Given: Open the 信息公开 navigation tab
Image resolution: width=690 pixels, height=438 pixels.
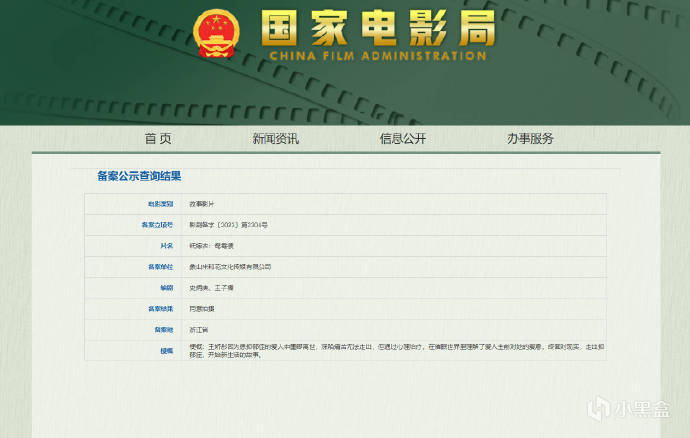Looking at the screenshot, I should (x=403, y=139).
